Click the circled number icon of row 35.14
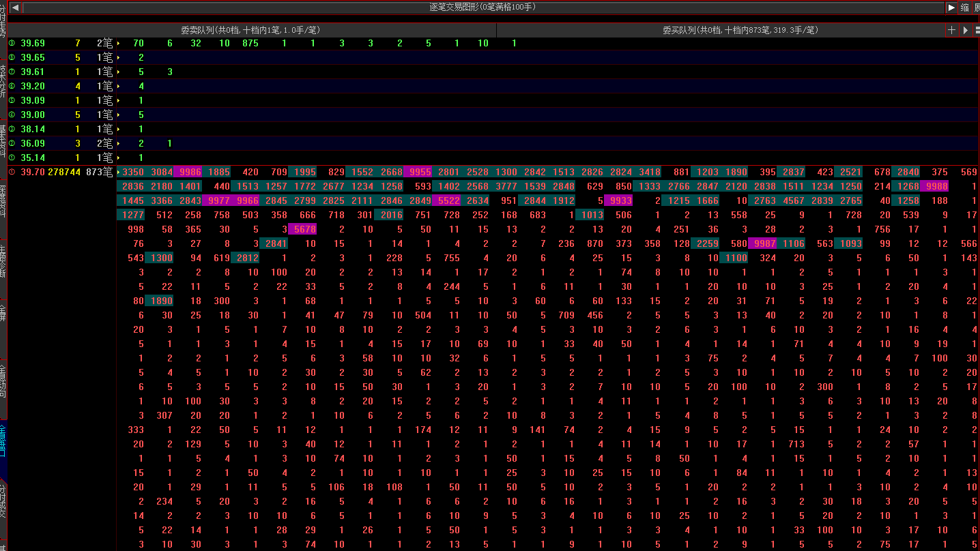Screen dimensions: 980x551 click(x=12, y=158)
